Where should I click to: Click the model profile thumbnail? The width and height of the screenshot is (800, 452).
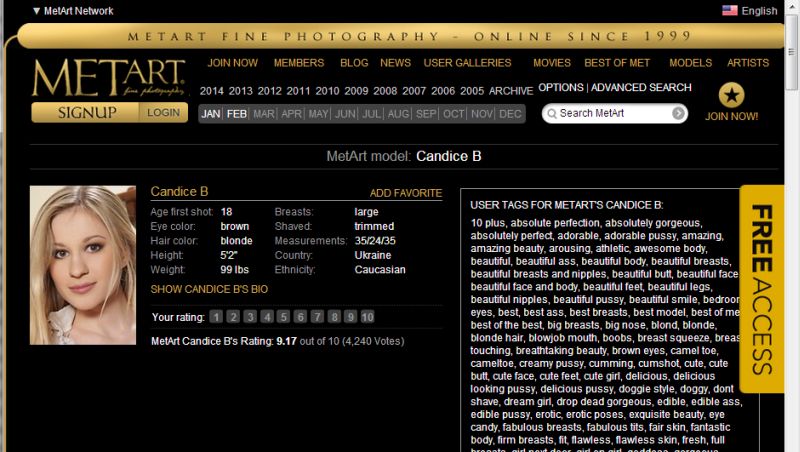[83, 265]
